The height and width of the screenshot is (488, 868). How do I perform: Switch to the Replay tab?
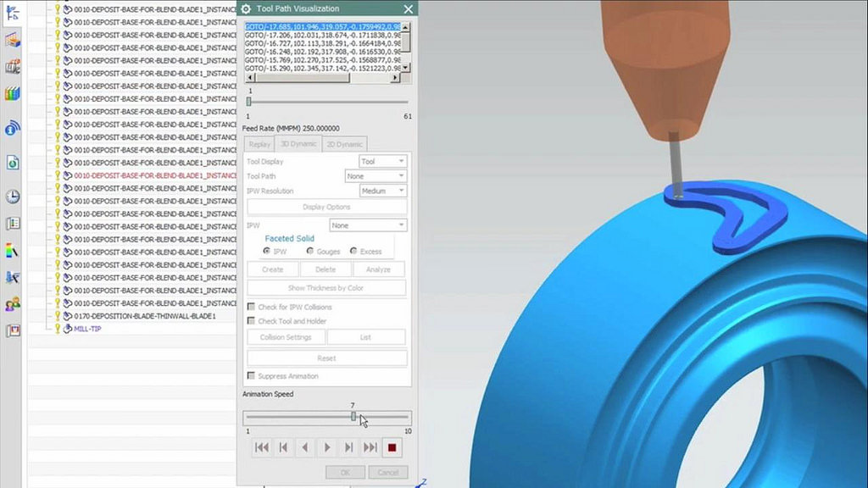point(259,144)
